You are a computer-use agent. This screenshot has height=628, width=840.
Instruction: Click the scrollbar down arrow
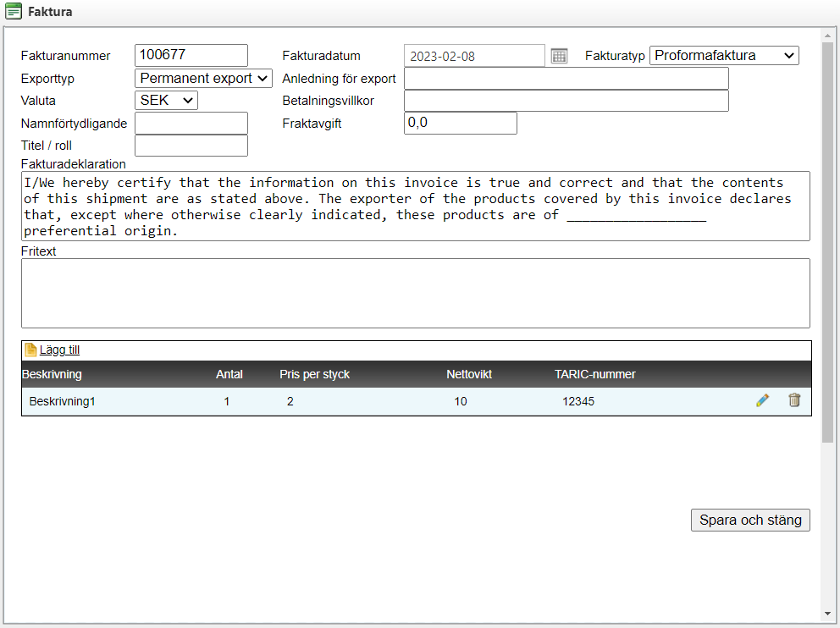point(827,614)
